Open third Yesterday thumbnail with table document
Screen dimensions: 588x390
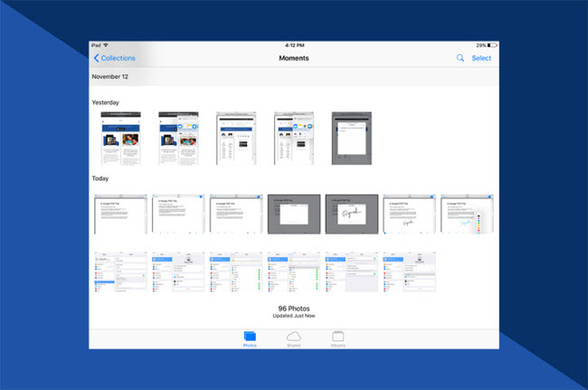pos(236,138)
